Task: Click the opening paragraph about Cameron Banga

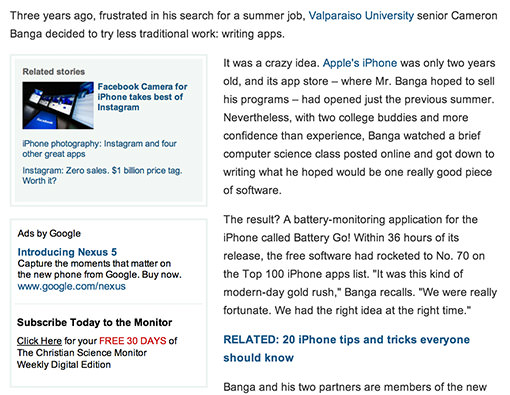Action: [253, 25]
